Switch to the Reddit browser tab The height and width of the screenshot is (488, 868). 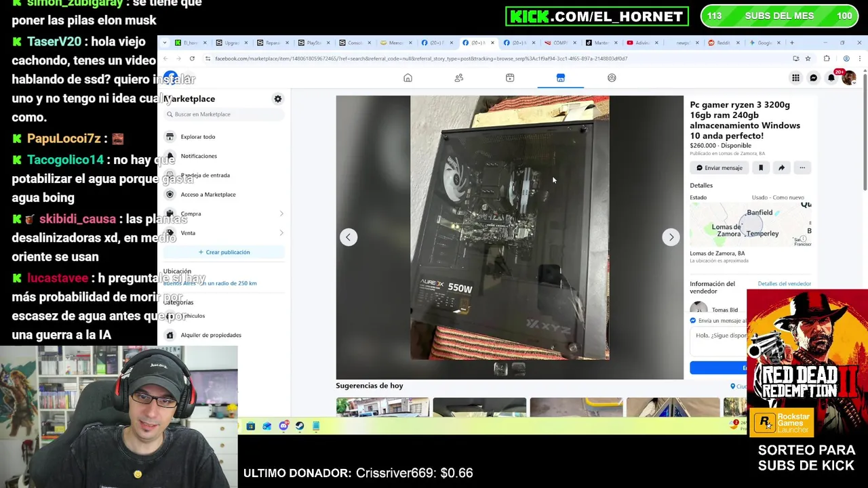tap(723, 43)
